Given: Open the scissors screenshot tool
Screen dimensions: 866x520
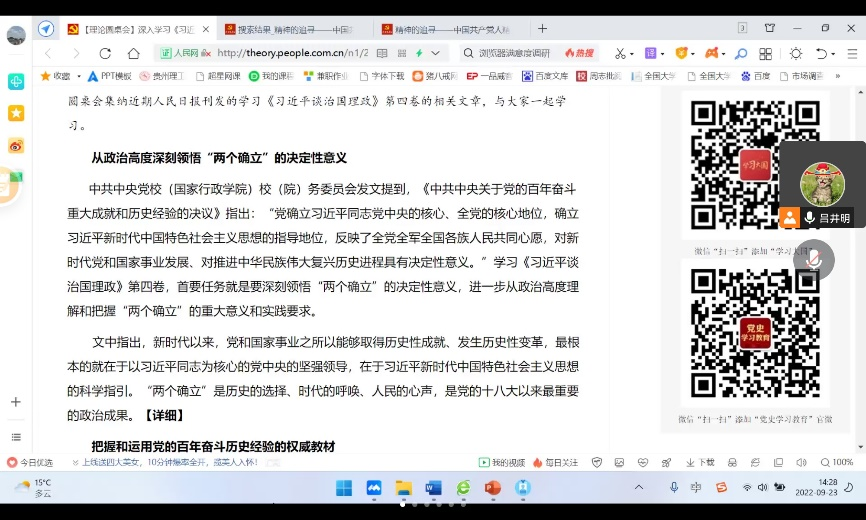Looking at the screenshot, I should [x=620, y=53].
